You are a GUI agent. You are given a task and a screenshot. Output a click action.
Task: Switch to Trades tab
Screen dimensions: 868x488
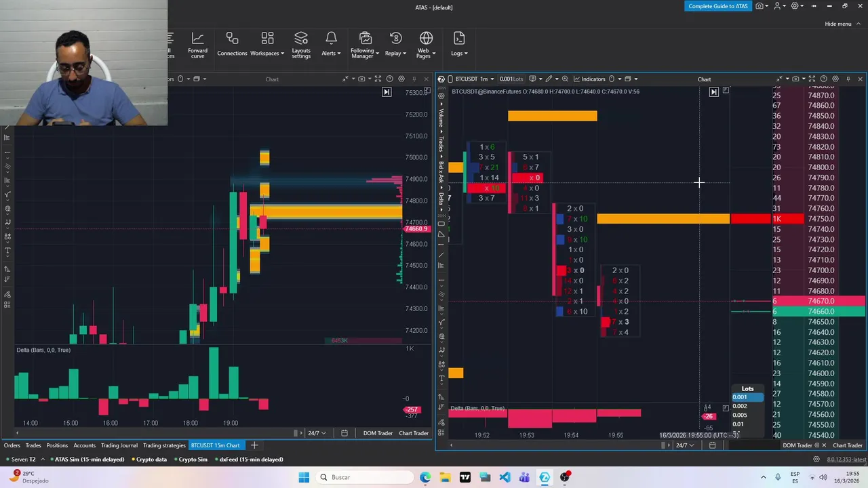click(33, 445)
